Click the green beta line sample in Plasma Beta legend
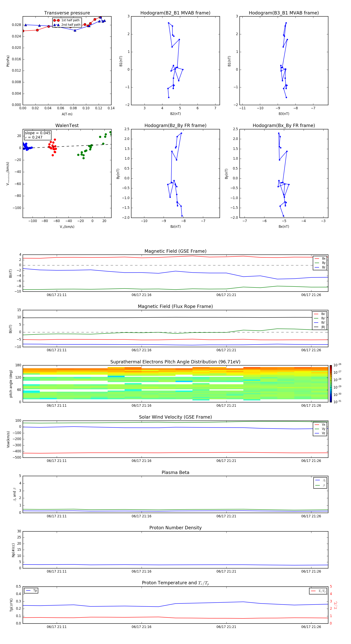The width and height of the screenshot is (351, 644). click(317, 485)
